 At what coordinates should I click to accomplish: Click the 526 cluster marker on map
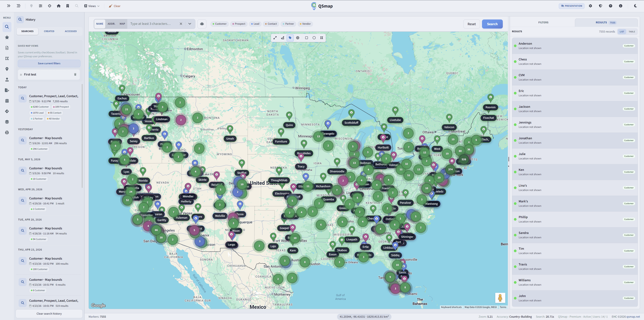464,159
